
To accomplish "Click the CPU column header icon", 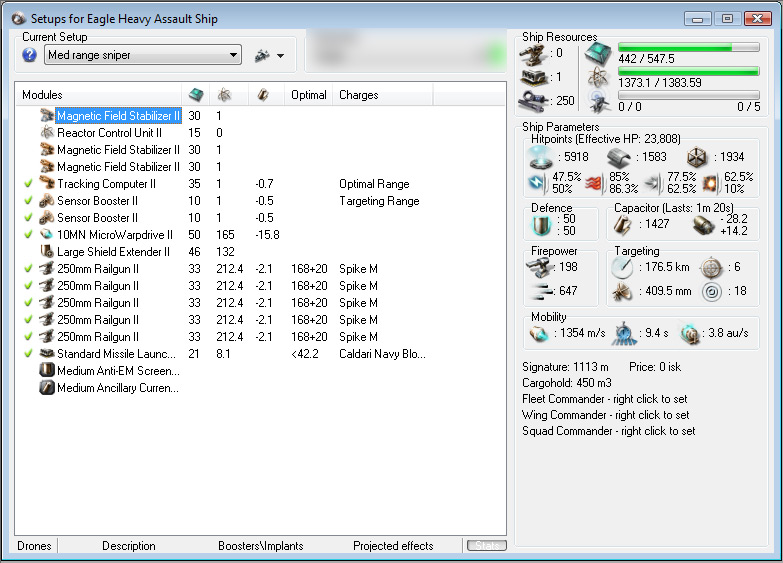I will click(x=196, y=94).
